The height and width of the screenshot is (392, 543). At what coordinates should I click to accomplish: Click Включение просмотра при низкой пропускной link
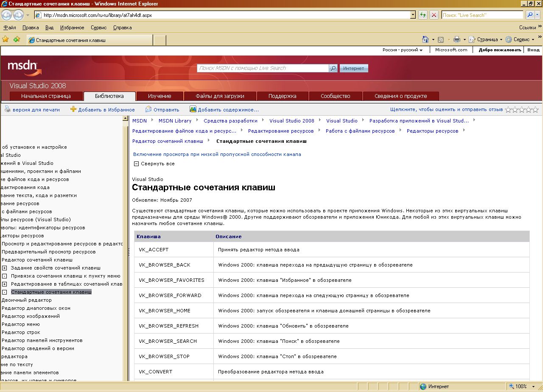217,154
